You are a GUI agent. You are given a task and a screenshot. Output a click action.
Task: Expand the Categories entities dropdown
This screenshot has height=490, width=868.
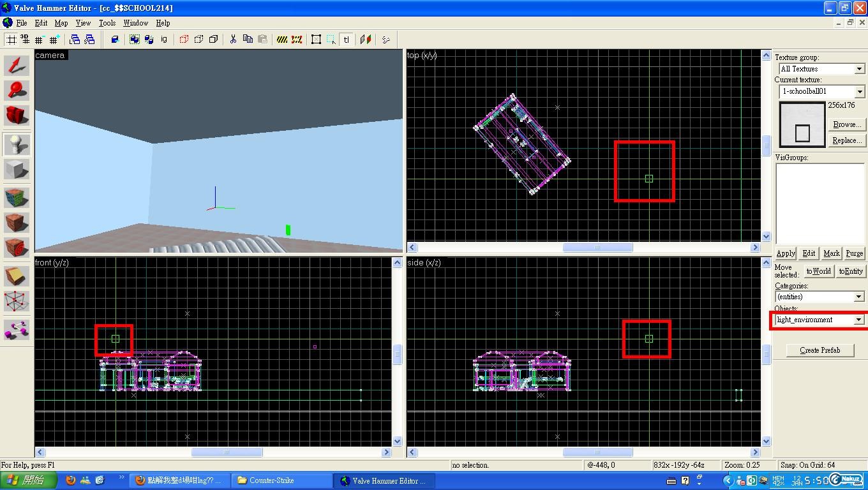859,297
